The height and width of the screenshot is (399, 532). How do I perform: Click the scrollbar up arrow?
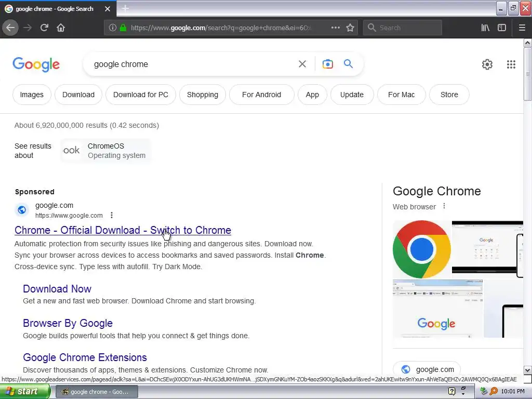[527, 43]
